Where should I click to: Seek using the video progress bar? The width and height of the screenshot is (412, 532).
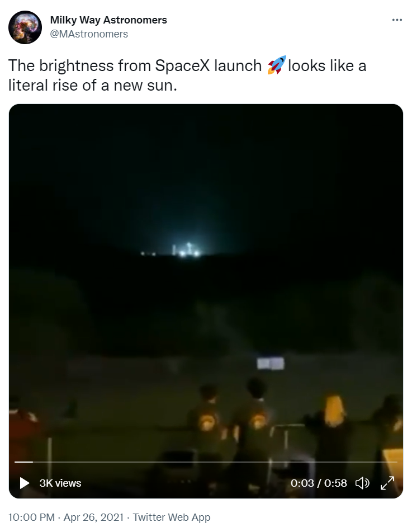point(206,462)
